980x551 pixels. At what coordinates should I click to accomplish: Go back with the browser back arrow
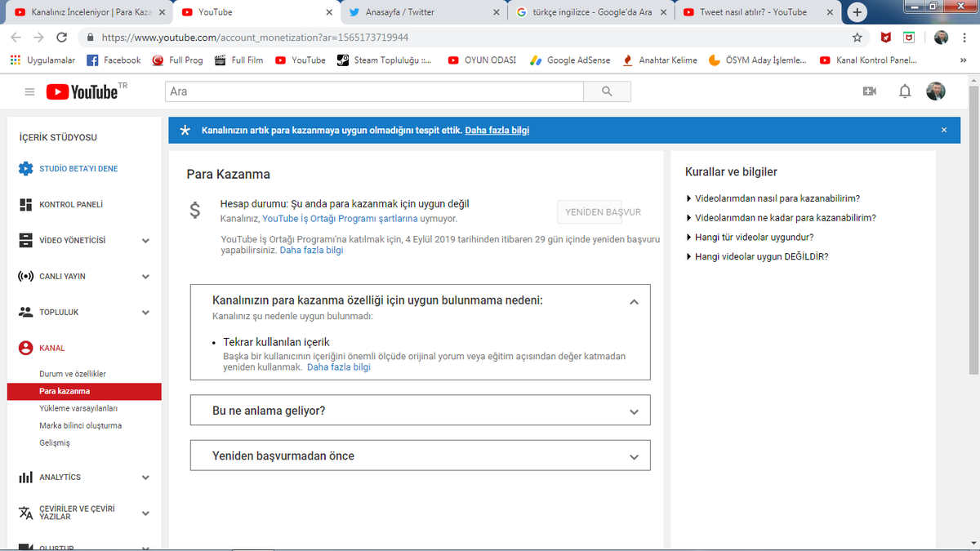coord(16,38)
